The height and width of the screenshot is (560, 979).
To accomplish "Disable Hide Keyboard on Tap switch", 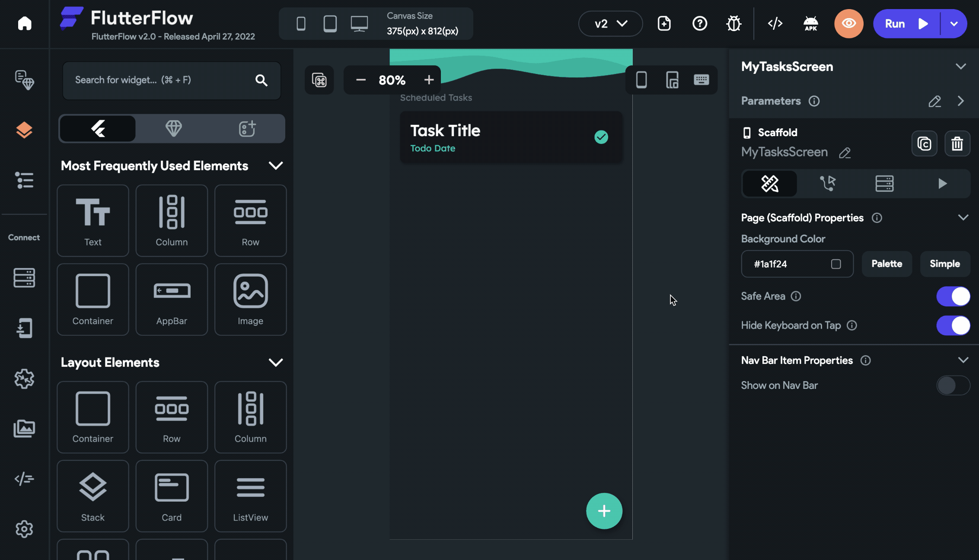I will 953,325.
